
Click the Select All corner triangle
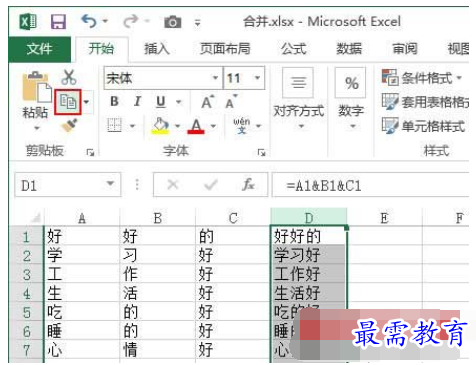35,217
